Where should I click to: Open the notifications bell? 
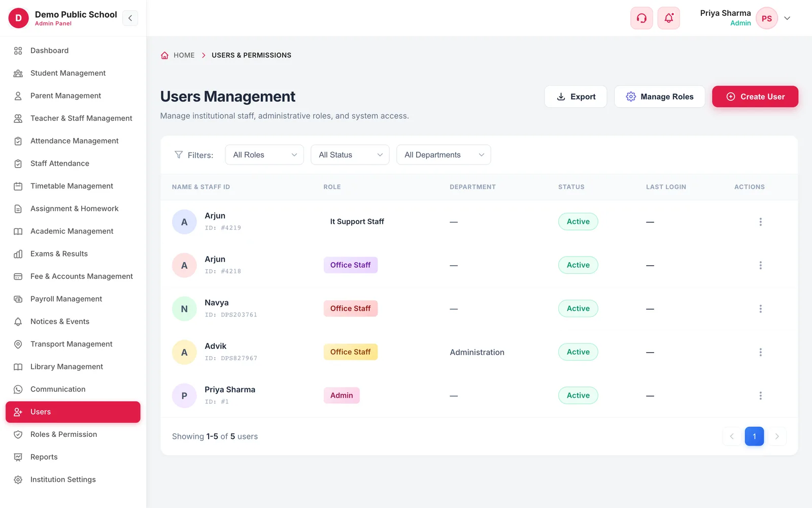(x=669, y=18)
